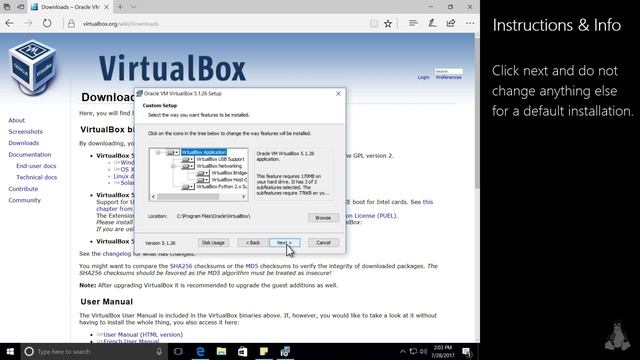Click the padlock site security icon
Image resolution: width=640 pixels, height=360 pixels.
coord(71,24)
